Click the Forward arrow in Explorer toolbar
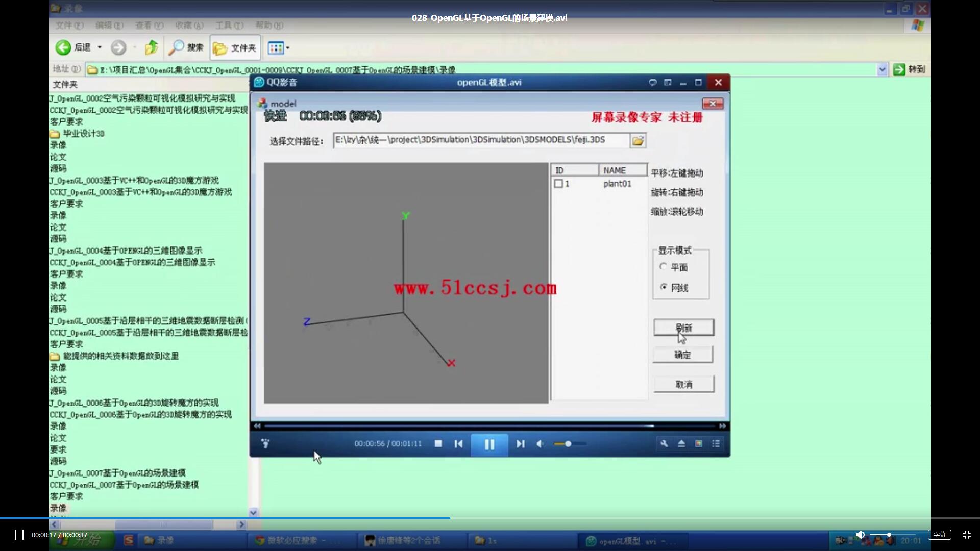 click(118, 48)
